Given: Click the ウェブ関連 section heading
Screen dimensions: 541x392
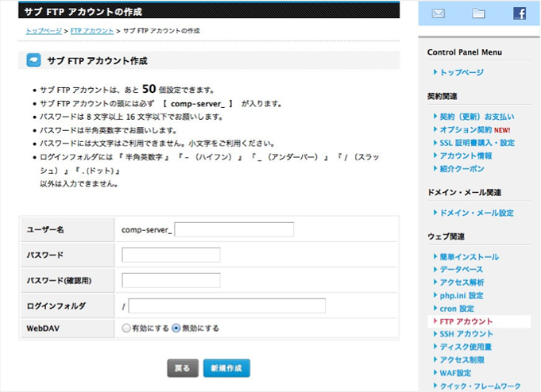Looking at the screenshot, I should click(x=446, y=236).
